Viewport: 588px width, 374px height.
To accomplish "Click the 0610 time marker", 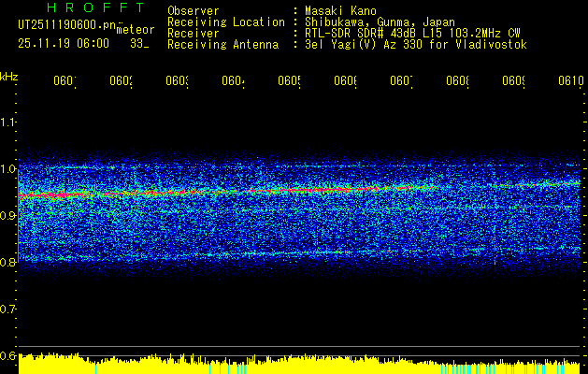I will [x=571, y=80].
